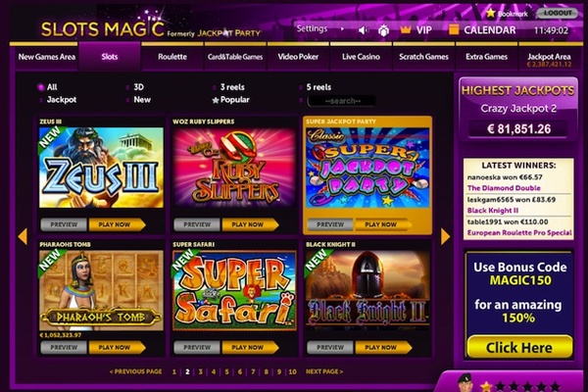This screenshot has width=588, height=392.
Task: Open the Jackpot Area tab
Action: click(x=549, y=58)
